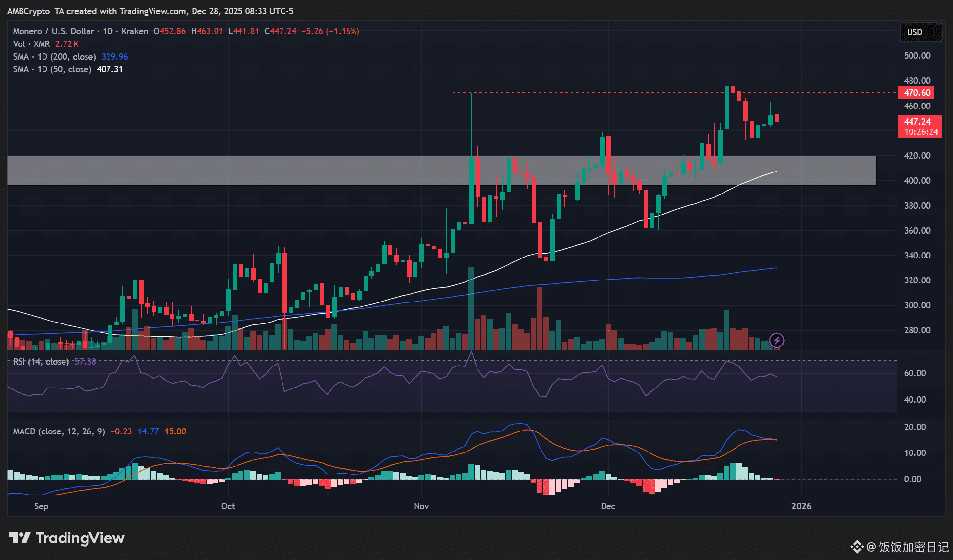The width and height of the screenshot is (953, 560).
Task: Open the Monero / U.S. Dollar symbol picker
Action: pyautogui.click(x=53, y=31)
